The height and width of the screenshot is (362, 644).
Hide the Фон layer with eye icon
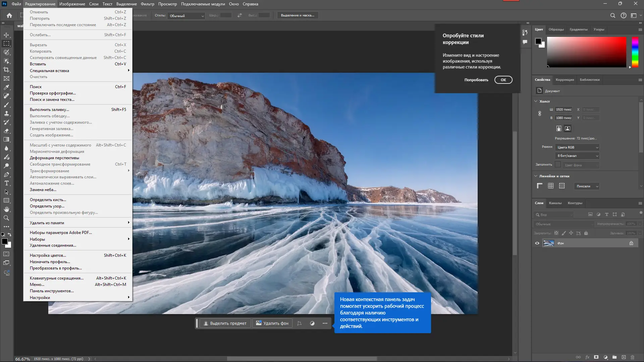pyautogui.click(x=537, y=243)
